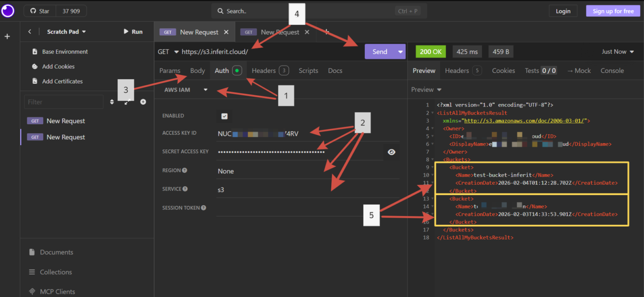Click the Session Token input field

[x=308, y=208]
